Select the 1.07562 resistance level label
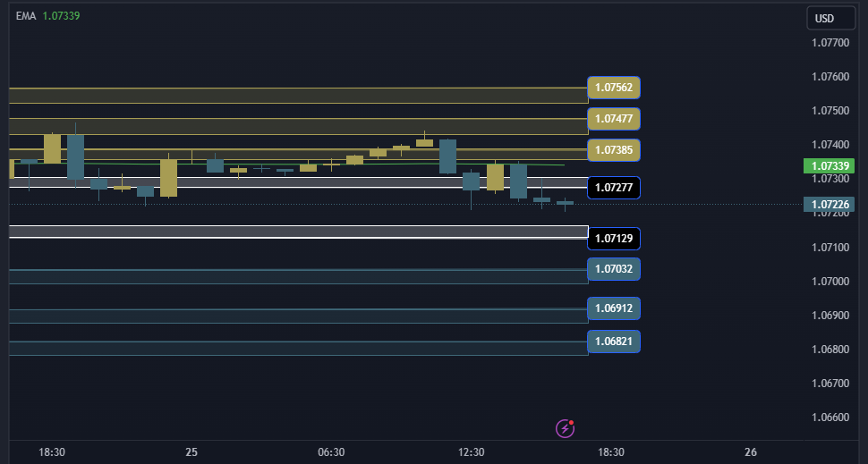Image resolution: width=868 pixels, height=464 pixels. [613, 88]
